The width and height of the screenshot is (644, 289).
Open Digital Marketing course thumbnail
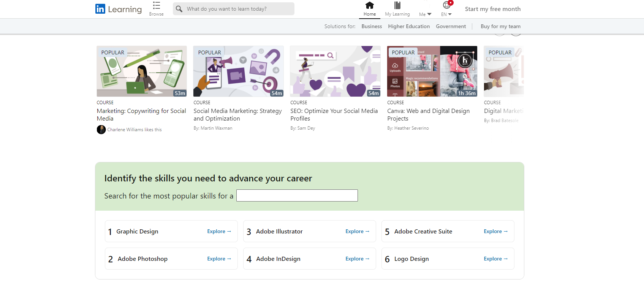[504, 71]
